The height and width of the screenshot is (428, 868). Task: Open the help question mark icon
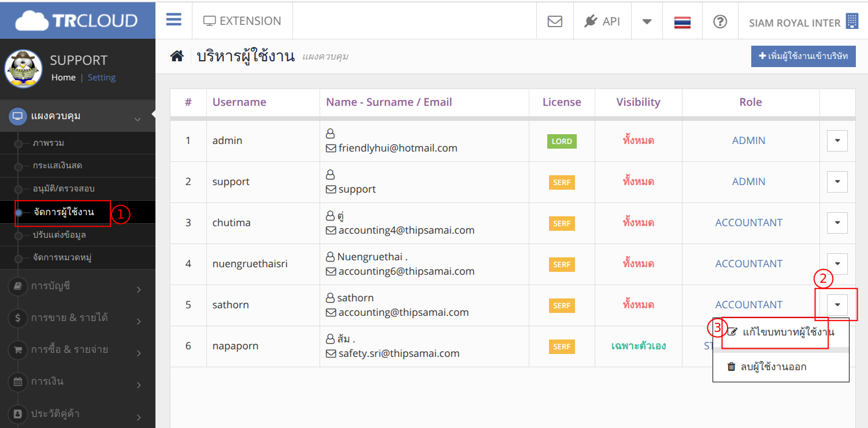tap(719, 21)
